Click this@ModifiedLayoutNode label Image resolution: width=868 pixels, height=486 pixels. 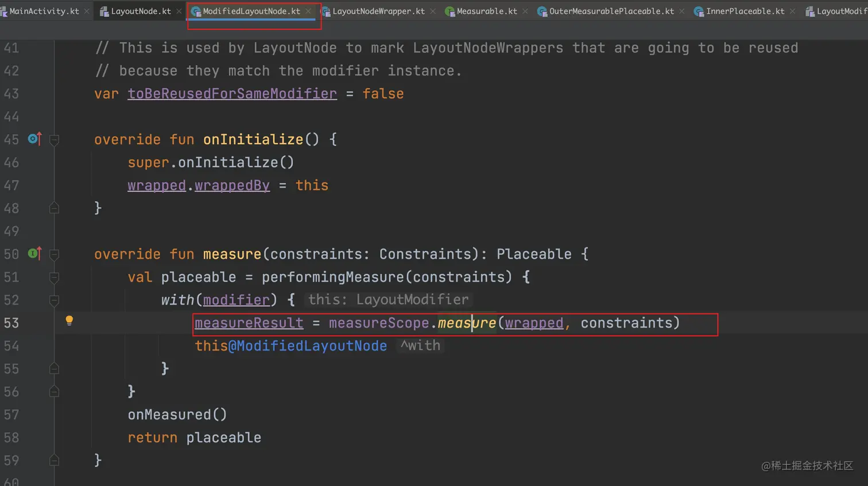[290, 346]
